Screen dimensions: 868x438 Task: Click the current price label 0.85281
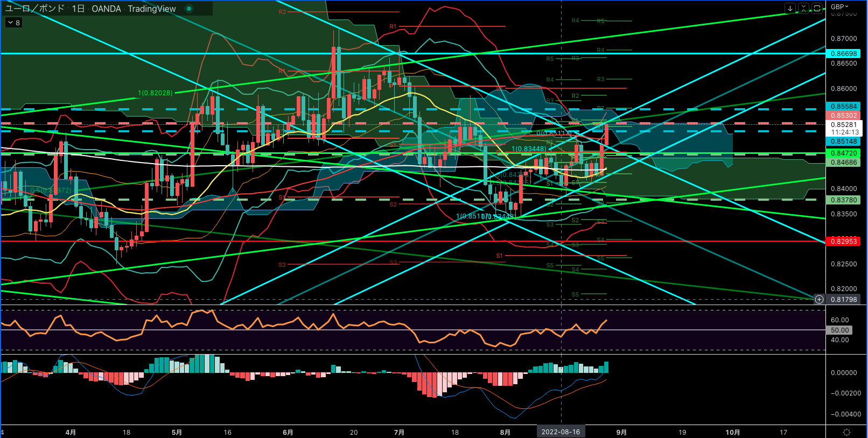click(843, 125)
